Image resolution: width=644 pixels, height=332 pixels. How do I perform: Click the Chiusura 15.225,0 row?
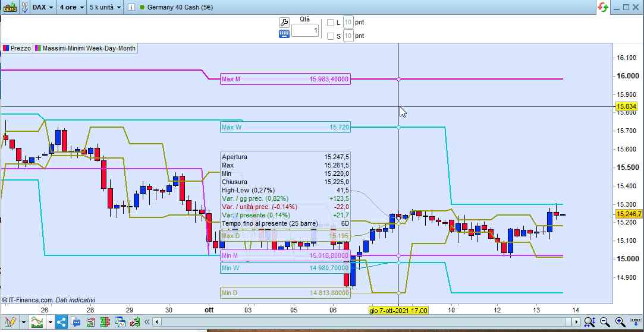[x=285, y=182]
